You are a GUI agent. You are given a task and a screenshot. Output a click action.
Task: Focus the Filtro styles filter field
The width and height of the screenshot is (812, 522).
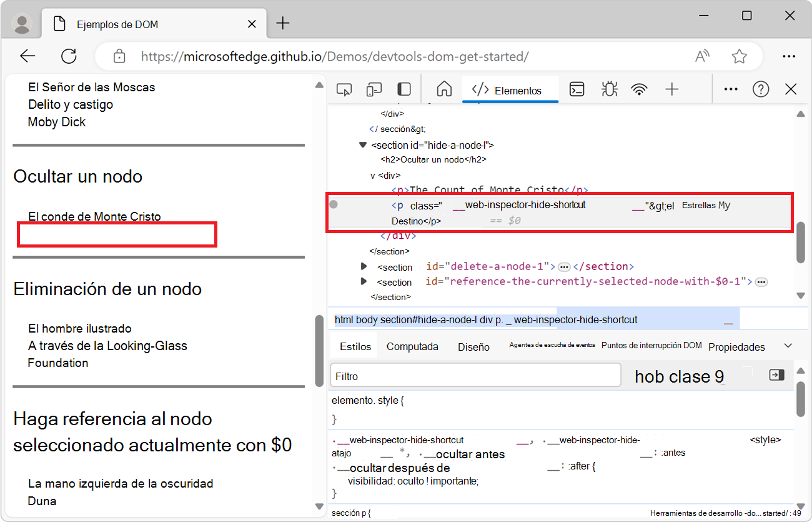[x=475, y=376]
